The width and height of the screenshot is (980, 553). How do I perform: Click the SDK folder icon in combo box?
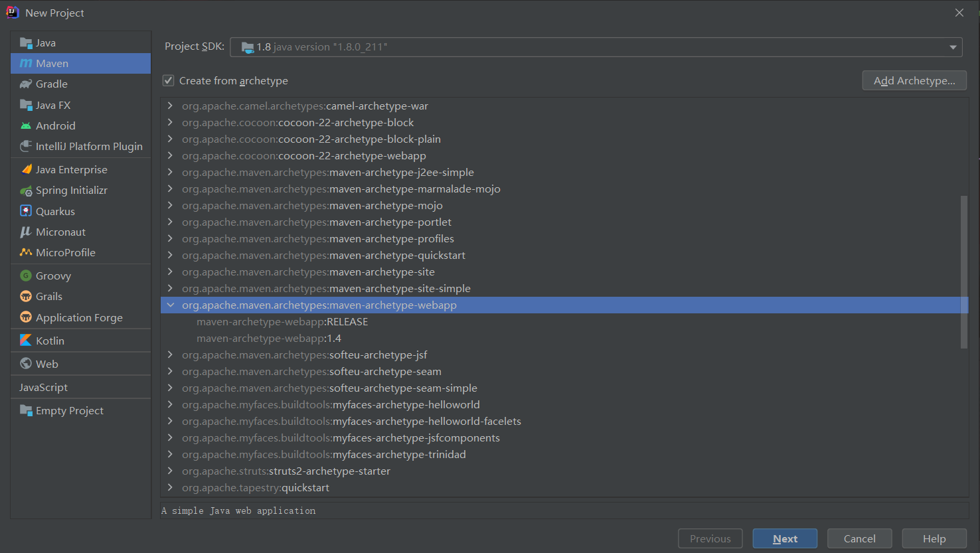(x=248, y=47)
